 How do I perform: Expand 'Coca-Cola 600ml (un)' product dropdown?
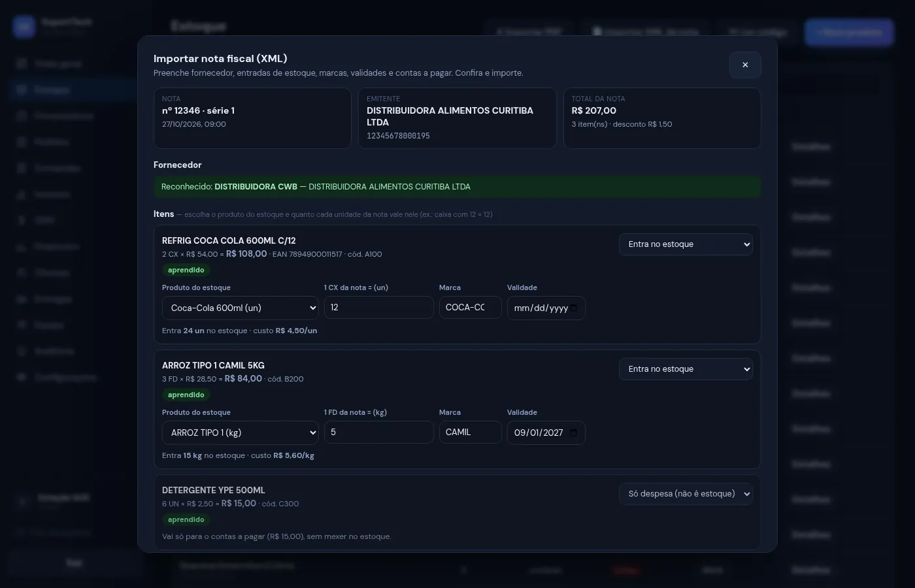pyautogui.click(x=241, y=308)
